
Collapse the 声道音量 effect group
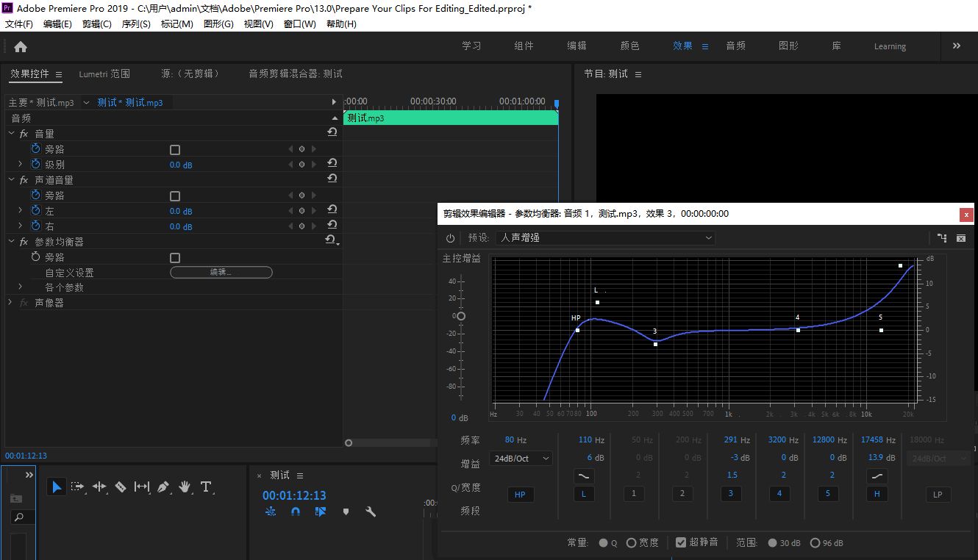click(11, 179)
